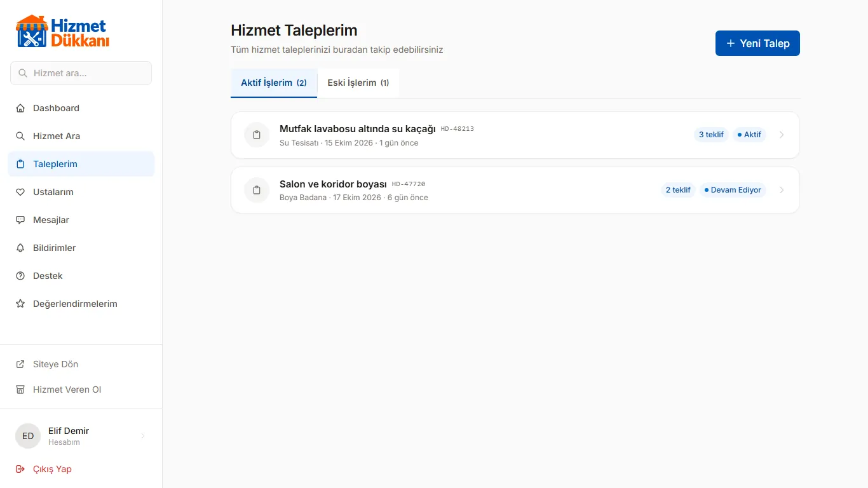This screenshot has height=488, width=868.
Task: Open Mesajlar menu item
Action: point(81,220)
